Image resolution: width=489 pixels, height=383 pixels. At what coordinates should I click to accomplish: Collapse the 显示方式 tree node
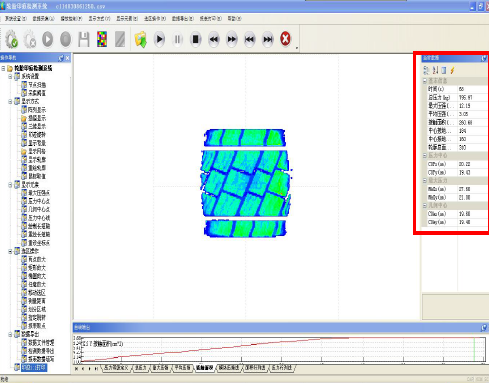pyautogui.click(x=10, y=102)
